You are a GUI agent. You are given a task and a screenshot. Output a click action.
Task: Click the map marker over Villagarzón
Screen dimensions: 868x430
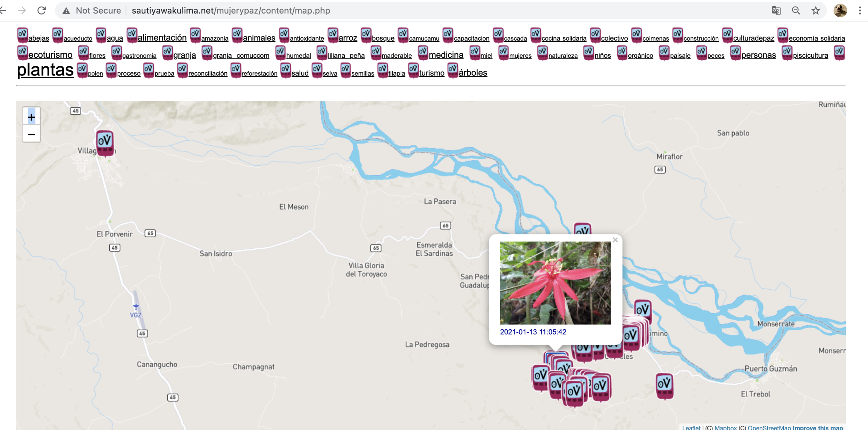pos(105,143)
